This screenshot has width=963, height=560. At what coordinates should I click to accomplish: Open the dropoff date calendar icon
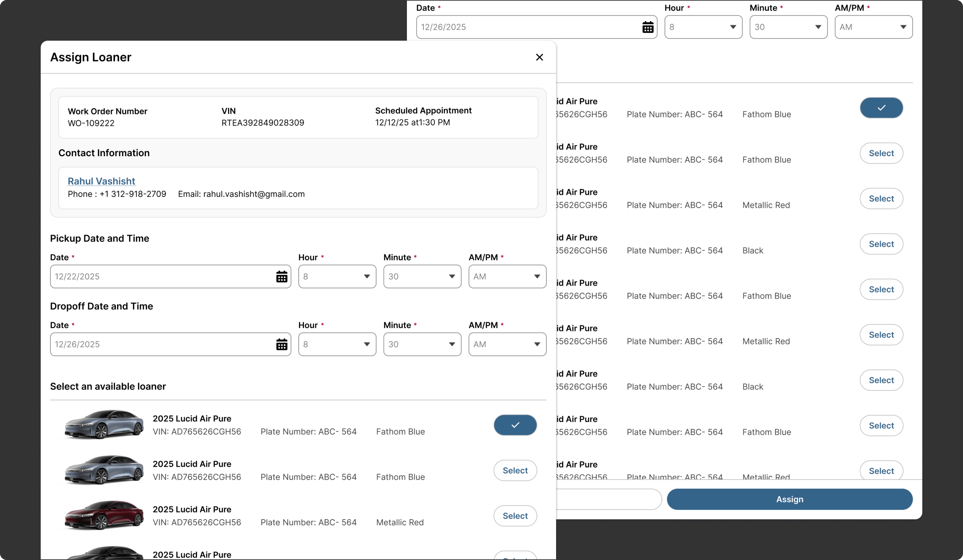[x=282, y=344]
